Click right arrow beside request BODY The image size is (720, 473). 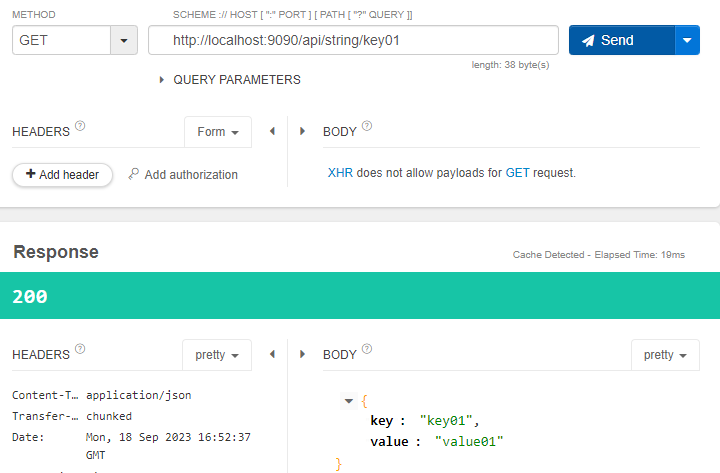point(303,132)
